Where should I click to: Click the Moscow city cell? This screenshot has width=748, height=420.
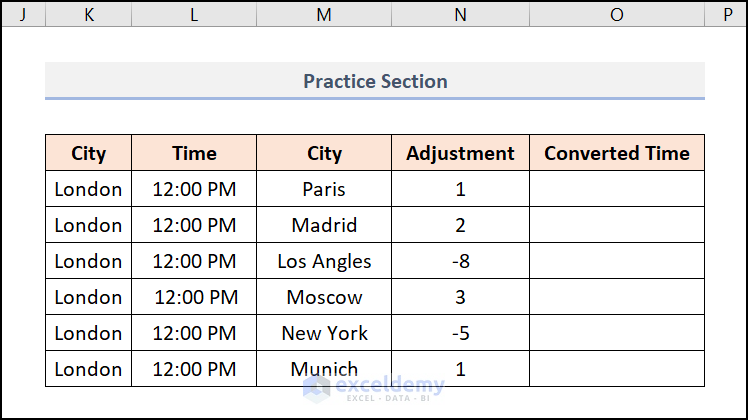click(x=324, y=297)
